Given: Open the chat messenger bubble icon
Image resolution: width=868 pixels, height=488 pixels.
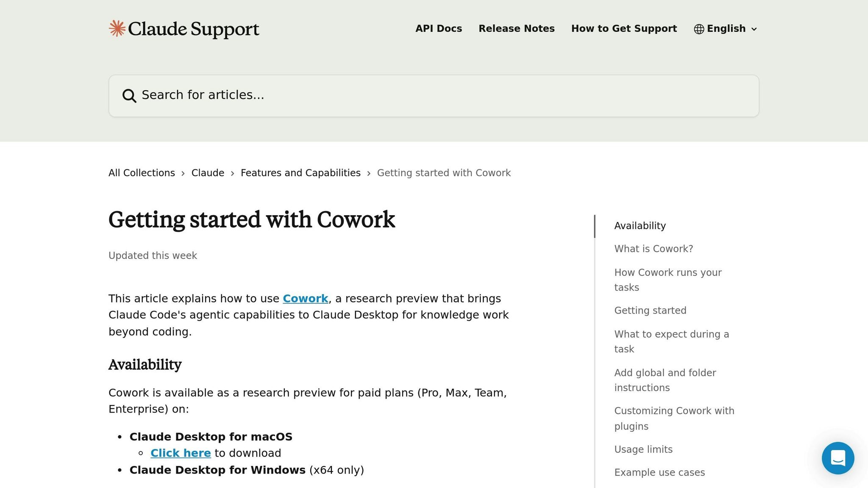Looking at the screenshot, I should (x=837, y=458).
